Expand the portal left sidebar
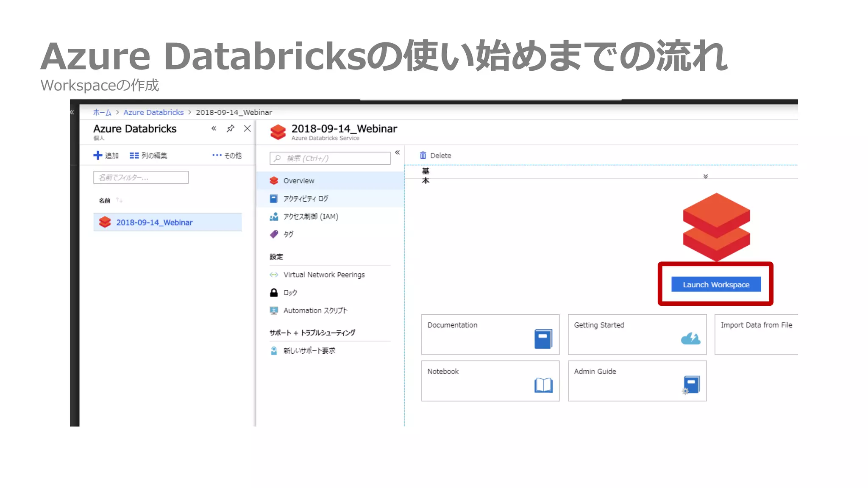 click(72, 112)
